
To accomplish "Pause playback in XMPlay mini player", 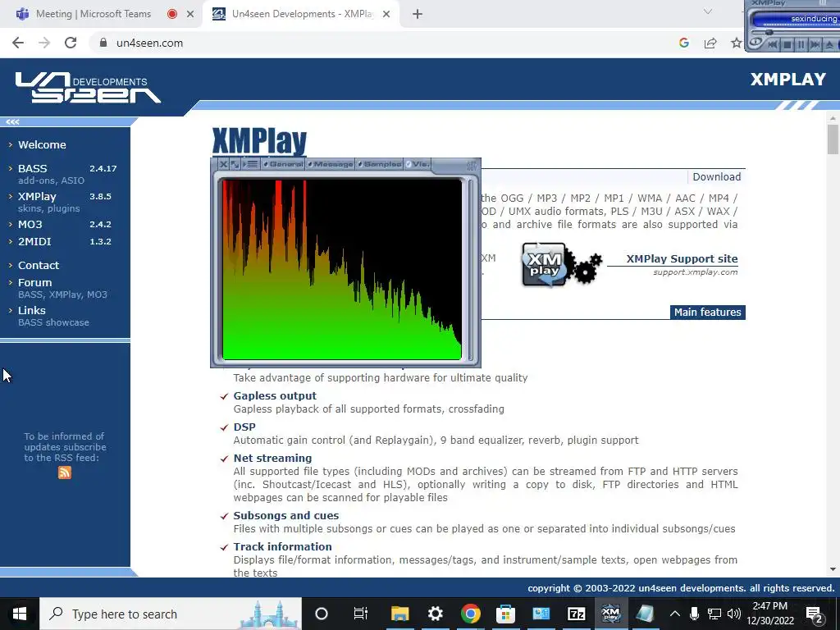I will (801, 44).
